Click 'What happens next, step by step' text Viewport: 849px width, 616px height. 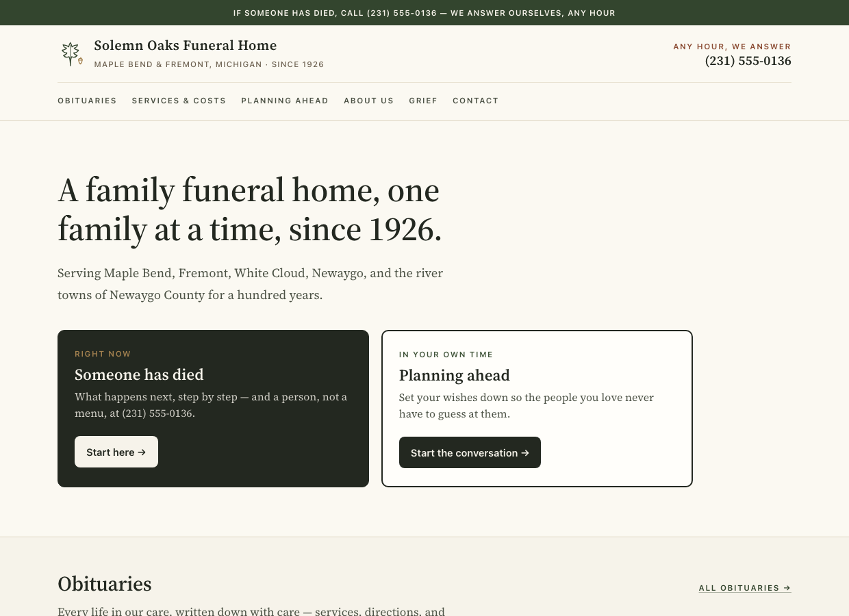pos(211,405)
